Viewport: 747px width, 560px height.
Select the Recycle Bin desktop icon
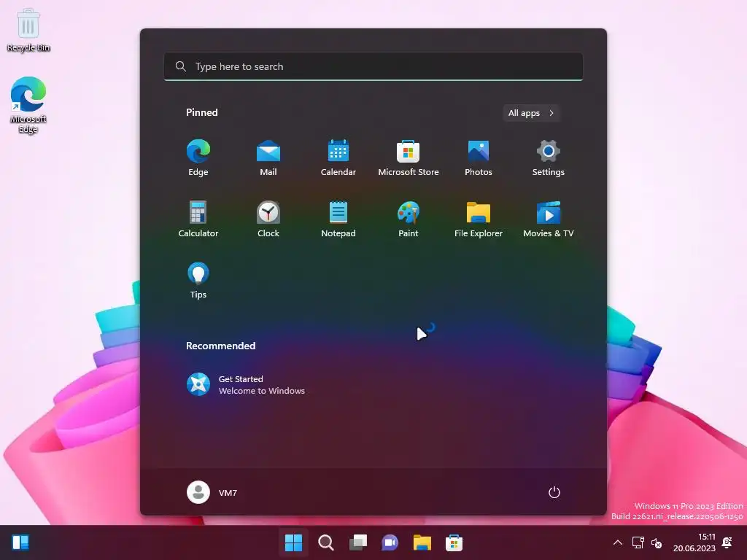[x=28, y=31]
